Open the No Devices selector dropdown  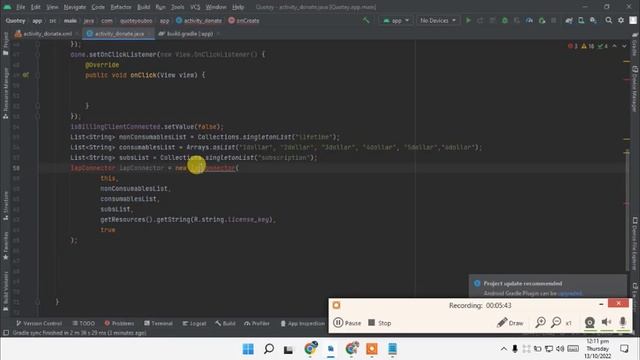click(437, 20)
